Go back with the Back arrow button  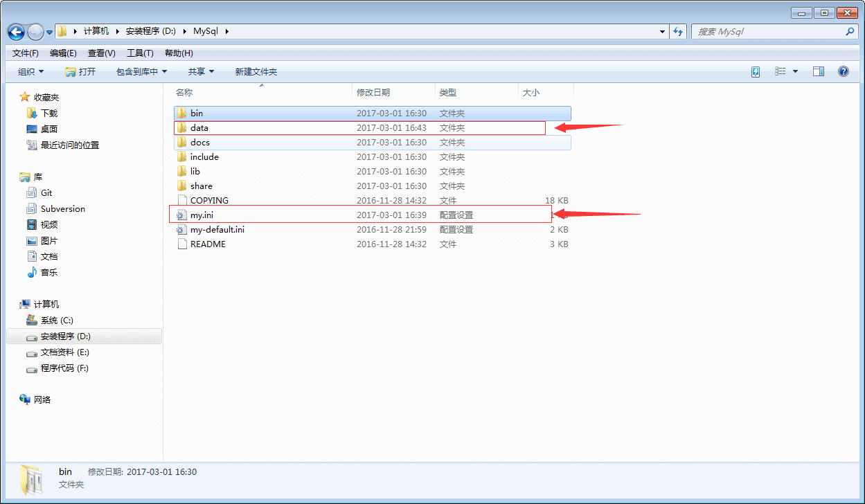(x=16, y=32)
